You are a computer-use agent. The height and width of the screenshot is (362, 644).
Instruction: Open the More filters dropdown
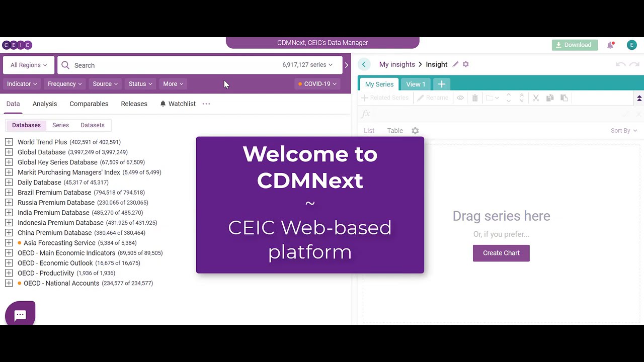[173, 84]
